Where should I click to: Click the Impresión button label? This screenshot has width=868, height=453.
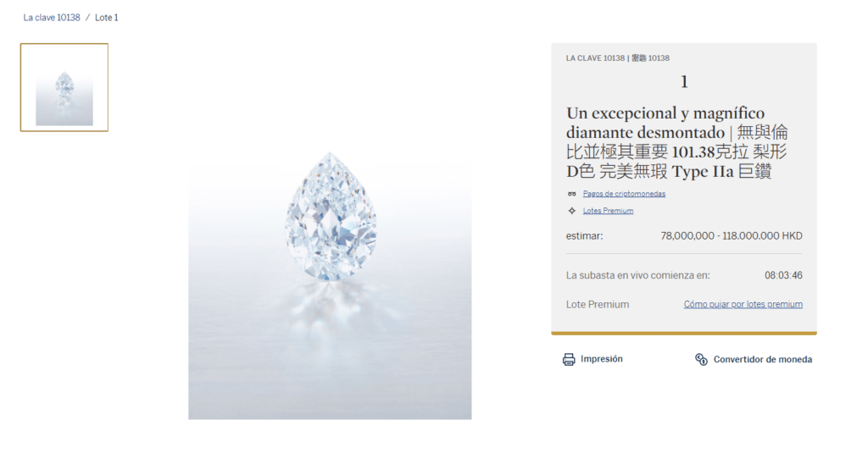point(601,359)
